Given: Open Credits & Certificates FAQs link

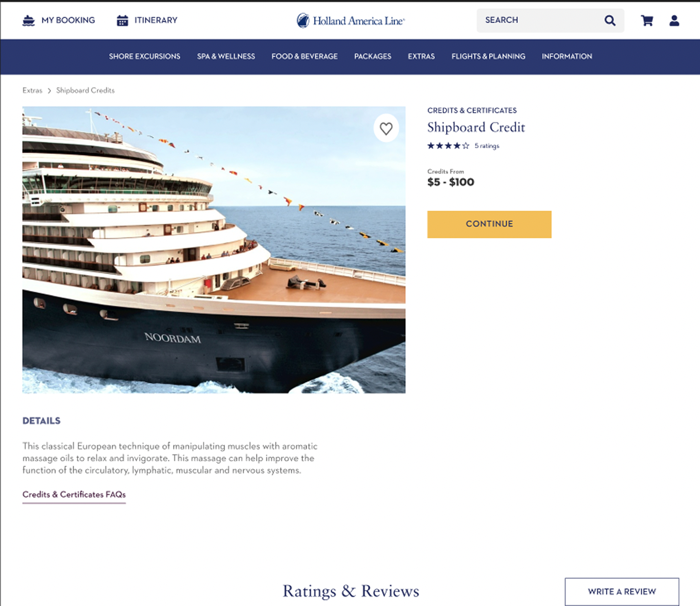Looking at the screenshot, I should [74, 495].
